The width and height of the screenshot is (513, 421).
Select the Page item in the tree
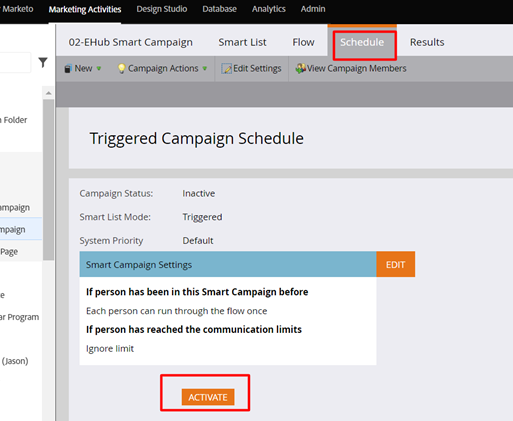coord(9,252)
